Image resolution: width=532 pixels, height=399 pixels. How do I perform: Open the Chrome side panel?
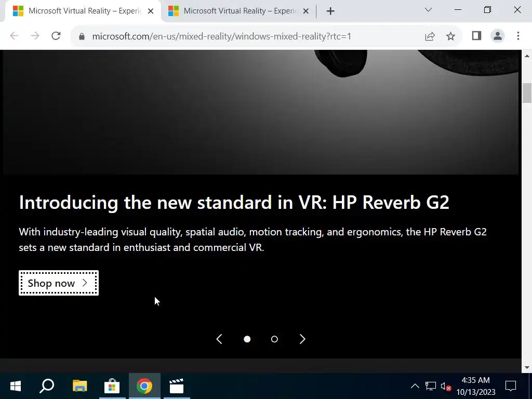point(477,36)
